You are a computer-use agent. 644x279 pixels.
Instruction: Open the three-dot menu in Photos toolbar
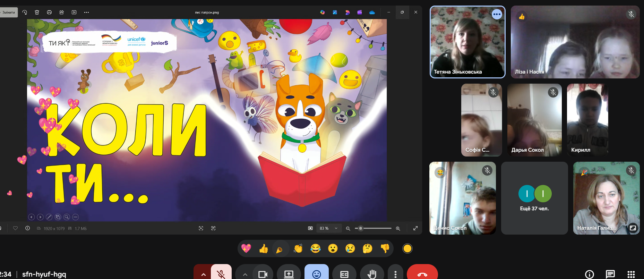pyautogui.click(x=86, y=12)
